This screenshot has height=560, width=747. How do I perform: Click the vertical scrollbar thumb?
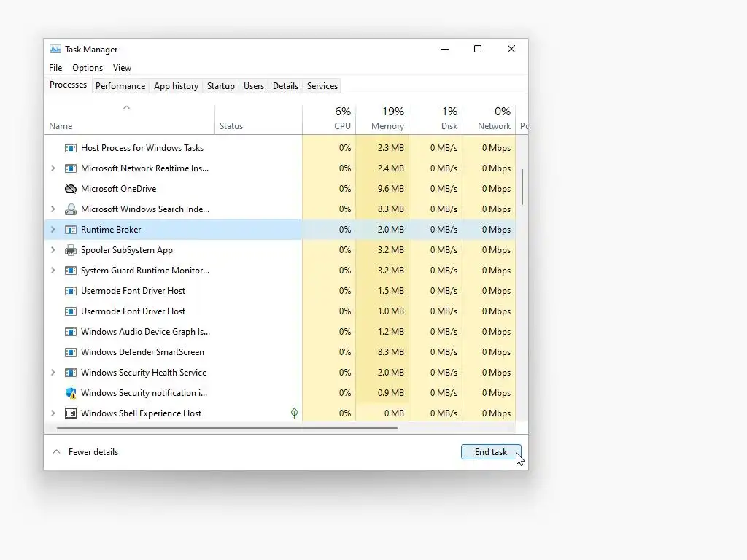(x=522, y=187)
